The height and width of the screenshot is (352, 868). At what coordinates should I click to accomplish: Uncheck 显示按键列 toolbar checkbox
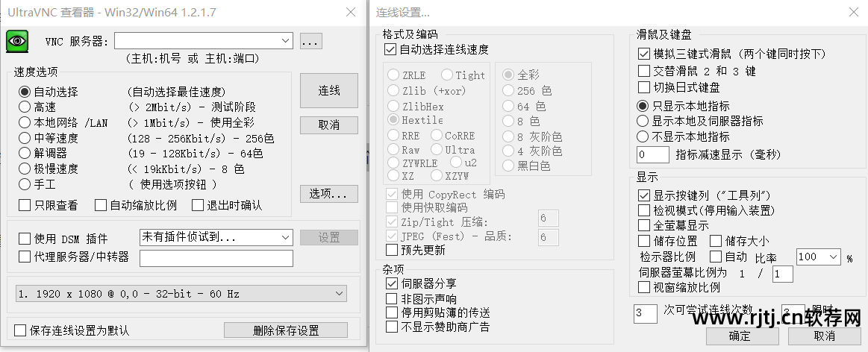pyautogui.click(x=644, y=195)
